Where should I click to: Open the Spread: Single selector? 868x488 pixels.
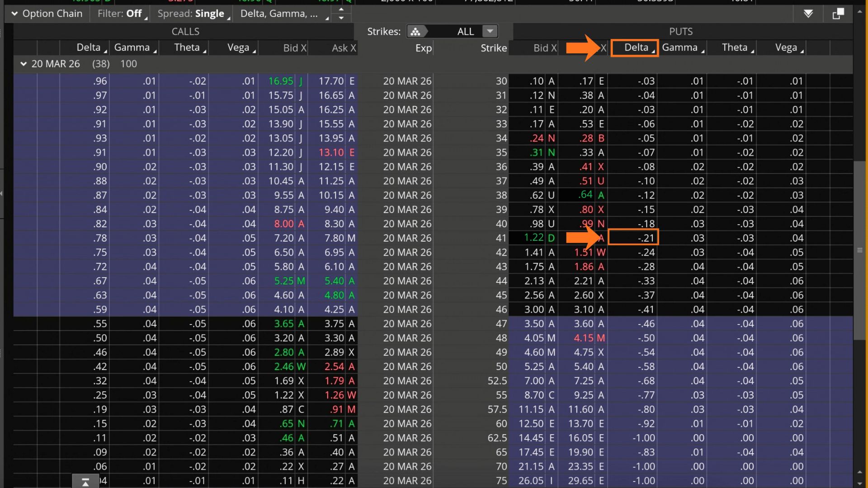[191, 14]
